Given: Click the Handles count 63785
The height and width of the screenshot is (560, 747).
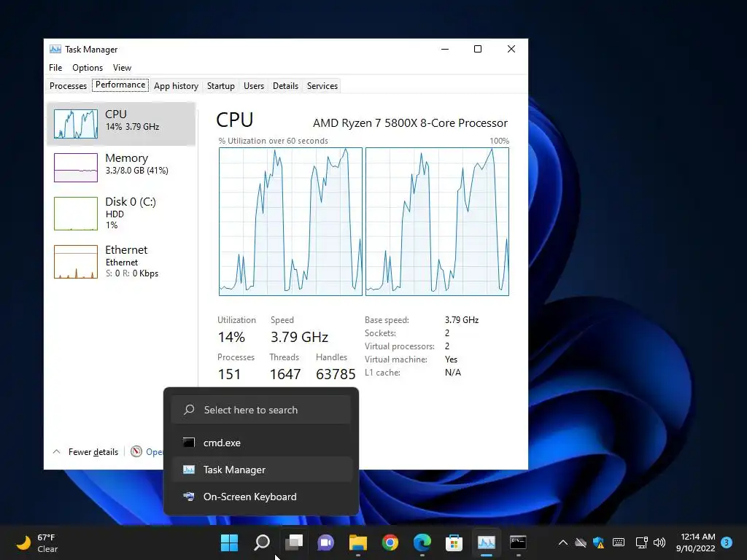Looking at the screenshot, I should click(336, 374).
